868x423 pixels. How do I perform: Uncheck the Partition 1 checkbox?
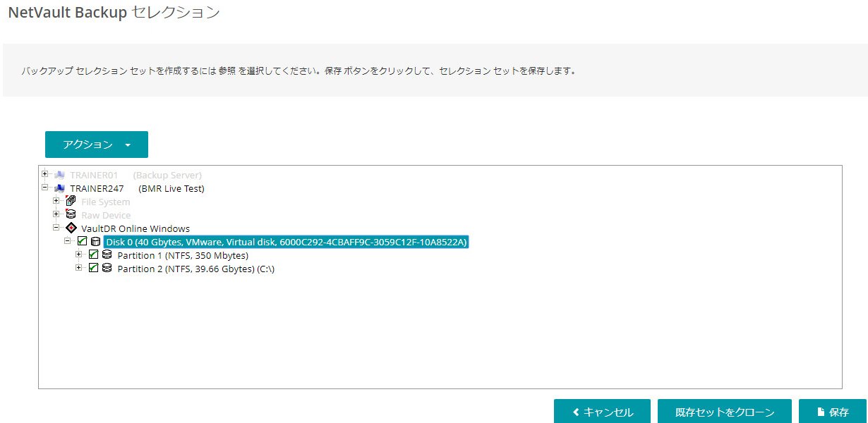93,255
